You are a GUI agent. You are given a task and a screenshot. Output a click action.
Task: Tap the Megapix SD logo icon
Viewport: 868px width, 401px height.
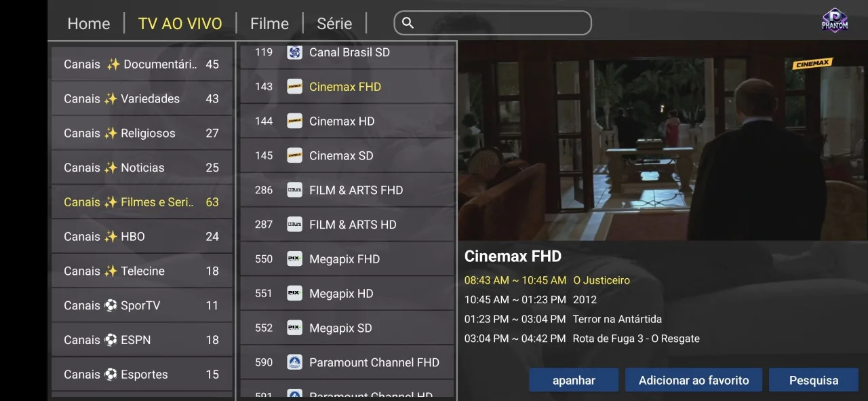coord(294,328)
